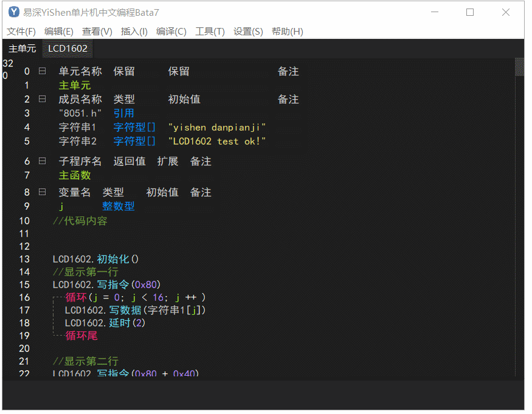Open the 帮助(H) menu
This screenshot has height=414, width=532.
(x=287, y=32)
